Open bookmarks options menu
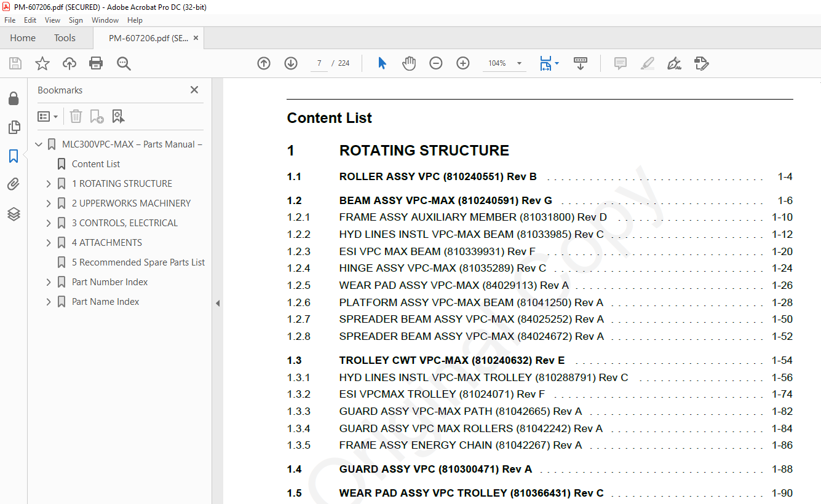The width and height of the screenshot is (821, 504). 47,116
